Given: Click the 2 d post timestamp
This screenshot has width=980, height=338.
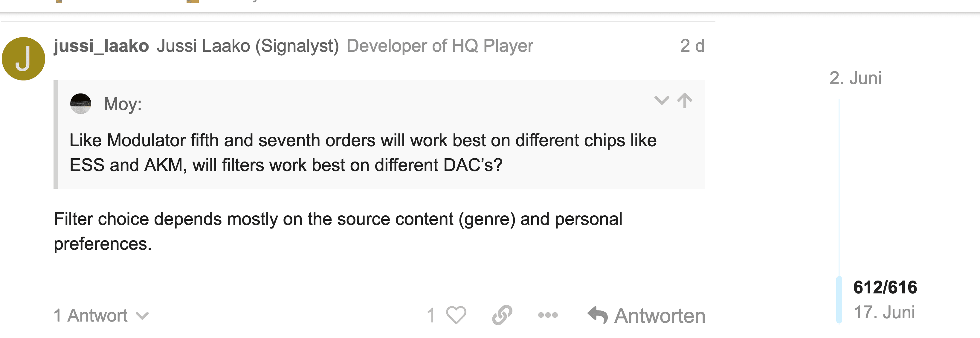Looking at the screenshot, I should (692, 46).
